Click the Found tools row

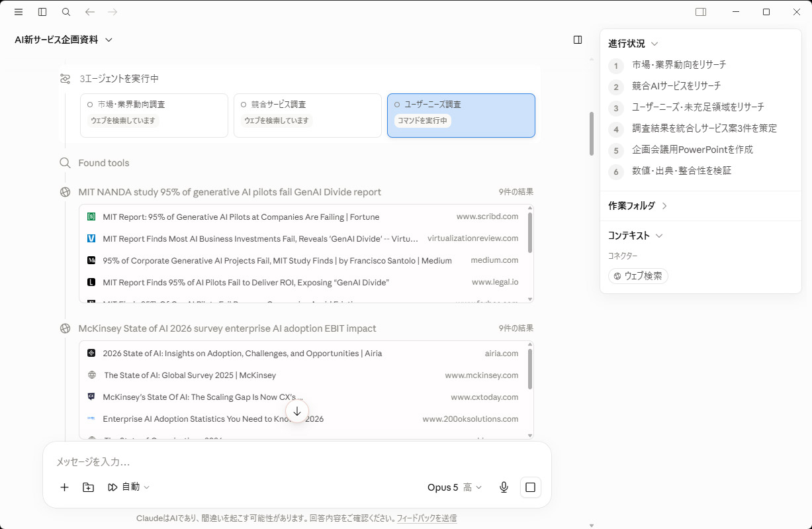coord(95,163)
